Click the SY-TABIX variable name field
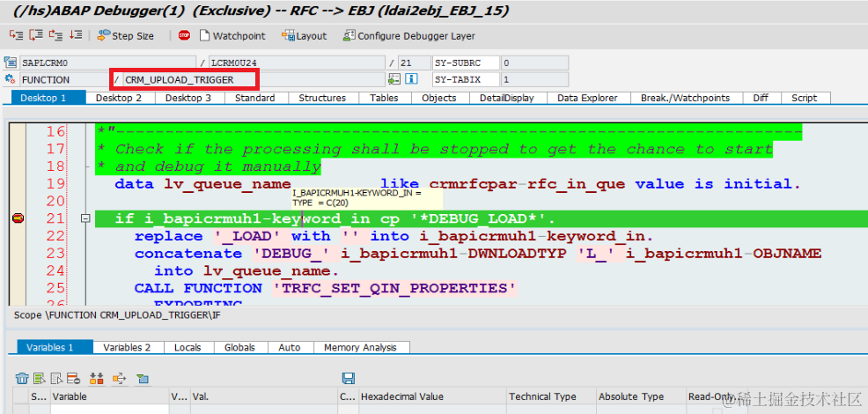This screenshot has width=868, height=414. 466,79
